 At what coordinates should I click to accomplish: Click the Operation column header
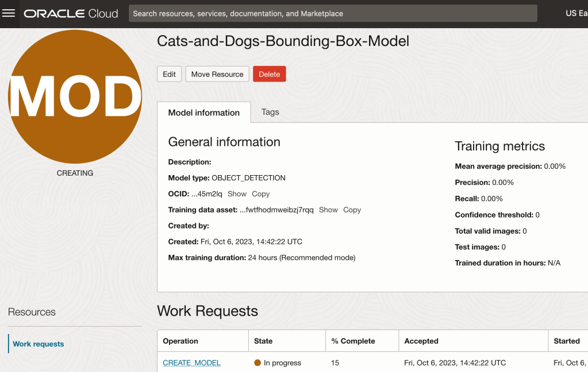180,341
